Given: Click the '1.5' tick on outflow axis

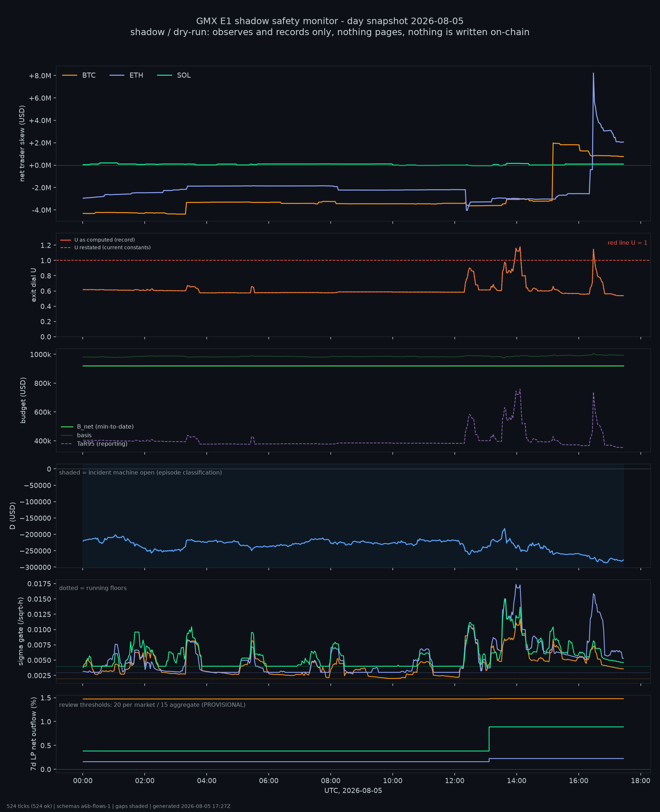Looking at the screenshot, I should click(x=46, y=698).
